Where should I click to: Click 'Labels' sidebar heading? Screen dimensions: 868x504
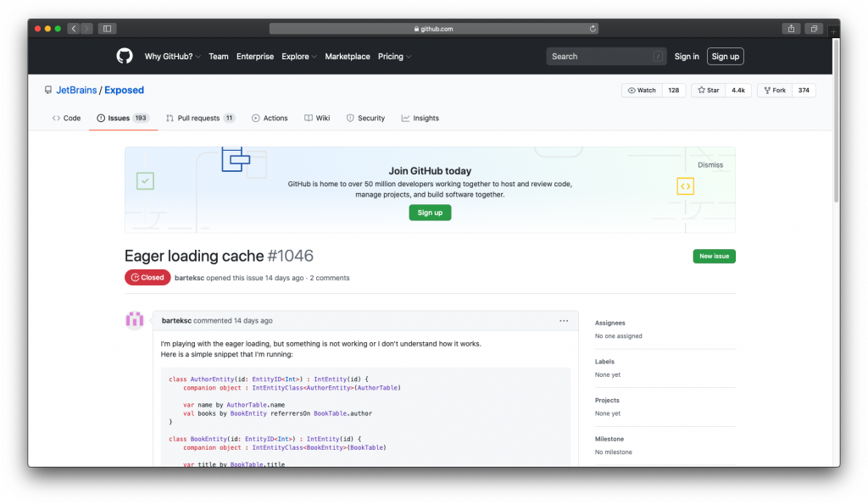click(x=604, y=362)
